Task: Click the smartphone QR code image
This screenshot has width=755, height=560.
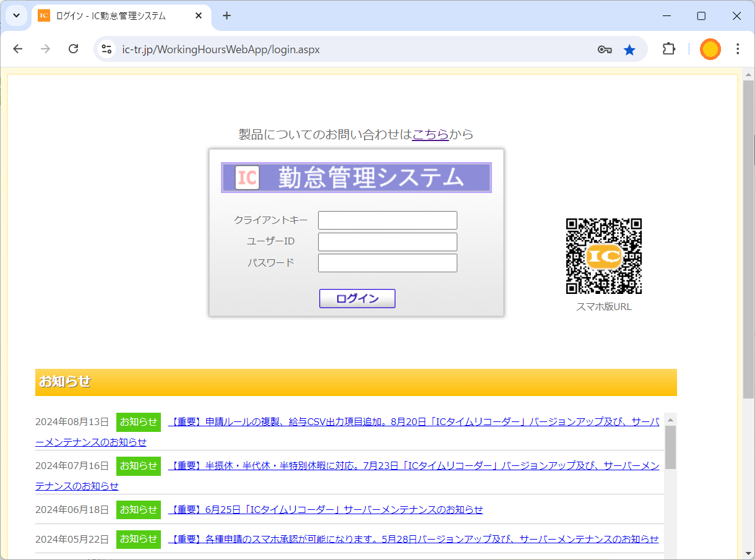Action: coord(604,256)
